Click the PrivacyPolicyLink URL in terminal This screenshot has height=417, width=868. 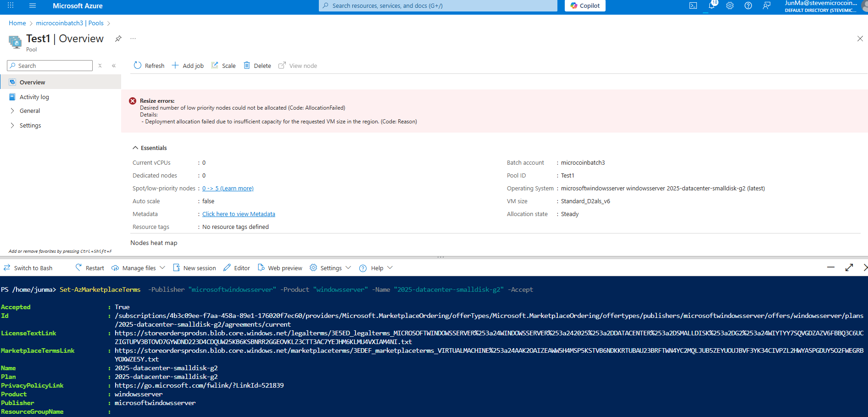pyautogui.click(x=199, y=385)
